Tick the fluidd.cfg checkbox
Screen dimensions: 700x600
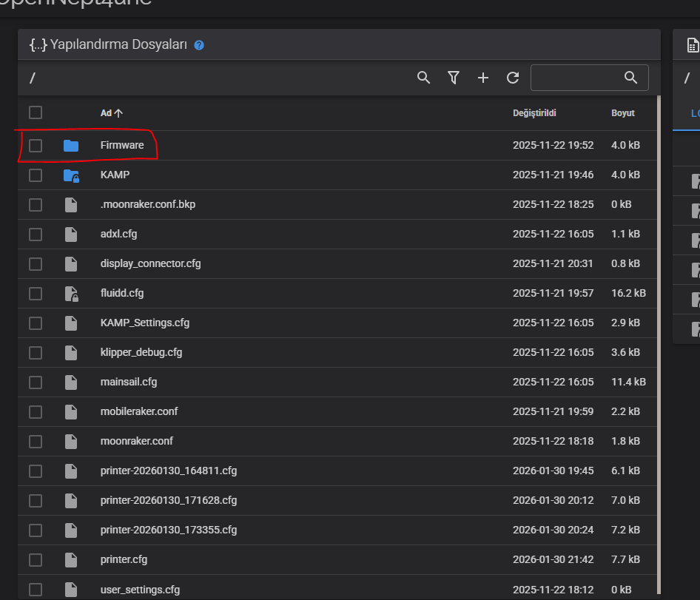36,293
